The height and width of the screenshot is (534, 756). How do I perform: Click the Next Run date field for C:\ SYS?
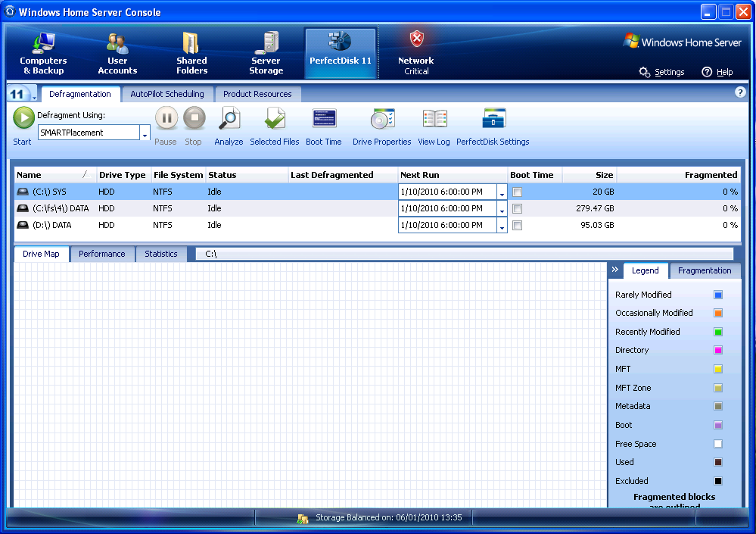(x=447, y=192)
